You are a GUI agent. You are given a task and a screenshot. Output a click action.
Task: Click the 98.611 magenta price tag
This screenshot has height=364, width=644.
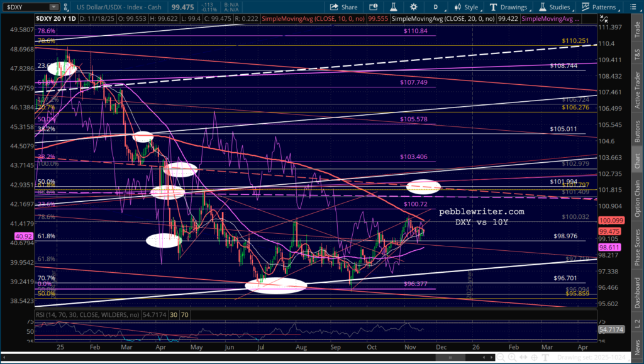[609, 248]
